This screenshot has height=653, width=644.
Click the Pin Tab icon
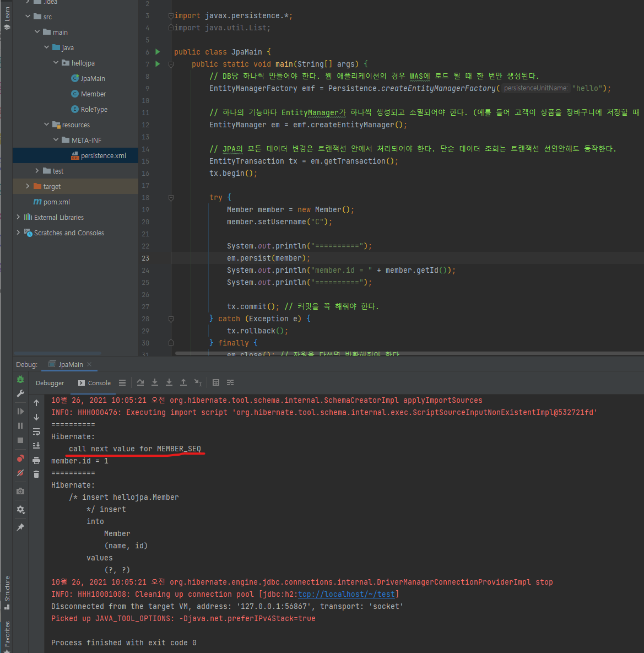tap(20, 528)
